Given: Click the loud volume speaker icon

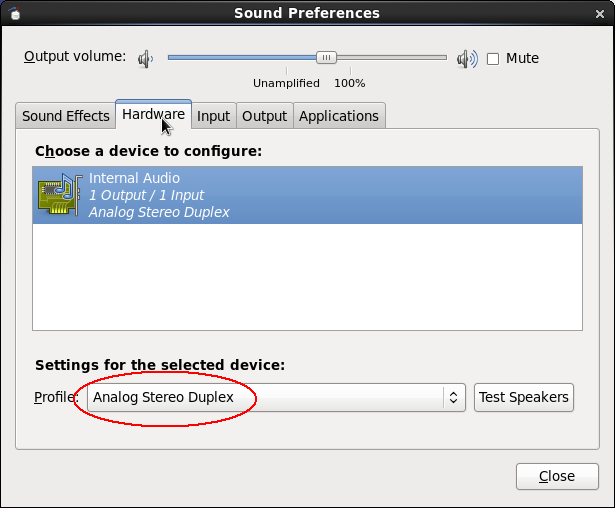Looking at the screenshot, I should pos(467,59).
